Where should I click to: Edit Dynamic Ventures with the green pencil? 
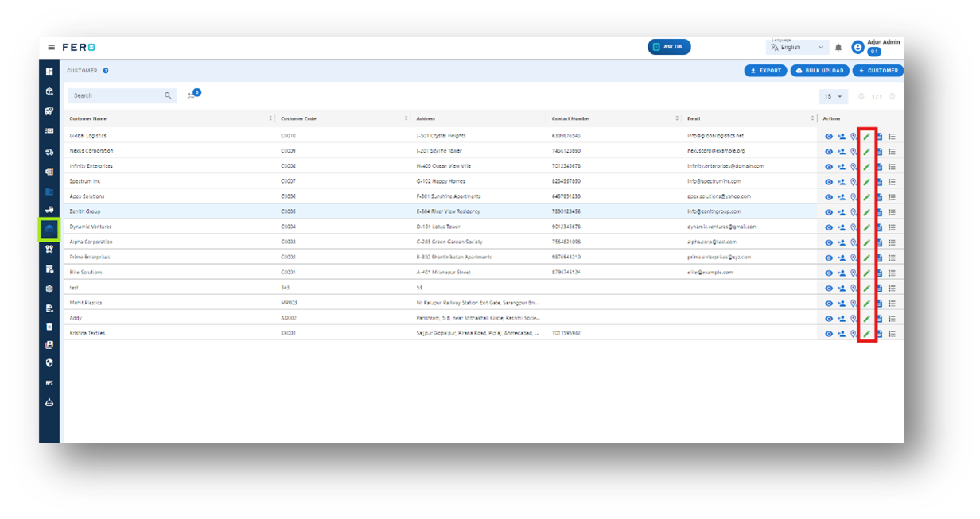click(x=867, y=227)
